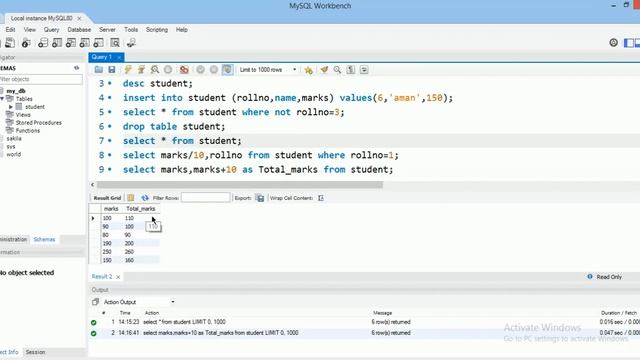640x360 pixels.
Task: Click the editor horizontal scrollbar thumb
Action: (x=240, y=185)
